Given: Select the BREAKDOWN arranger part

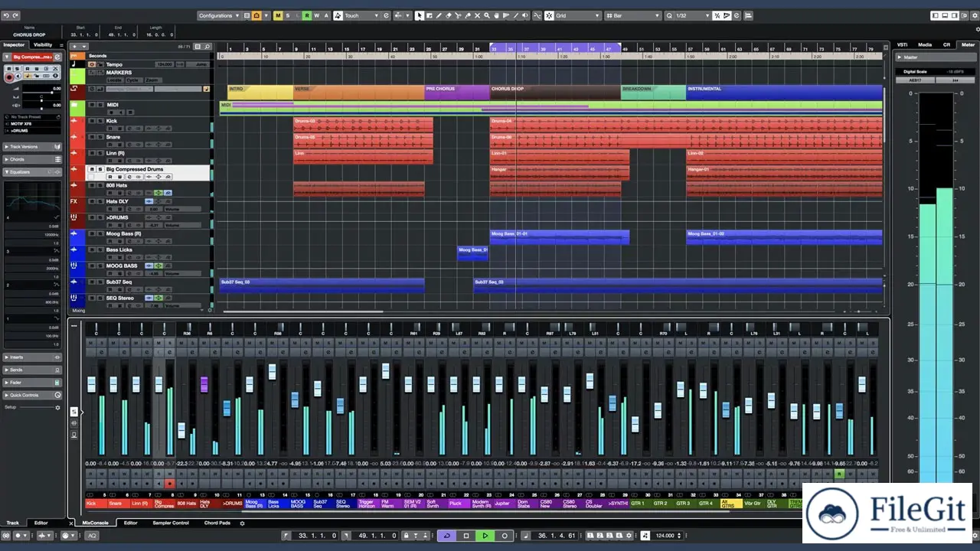Looking at the screenshot, I should [653, 92].
